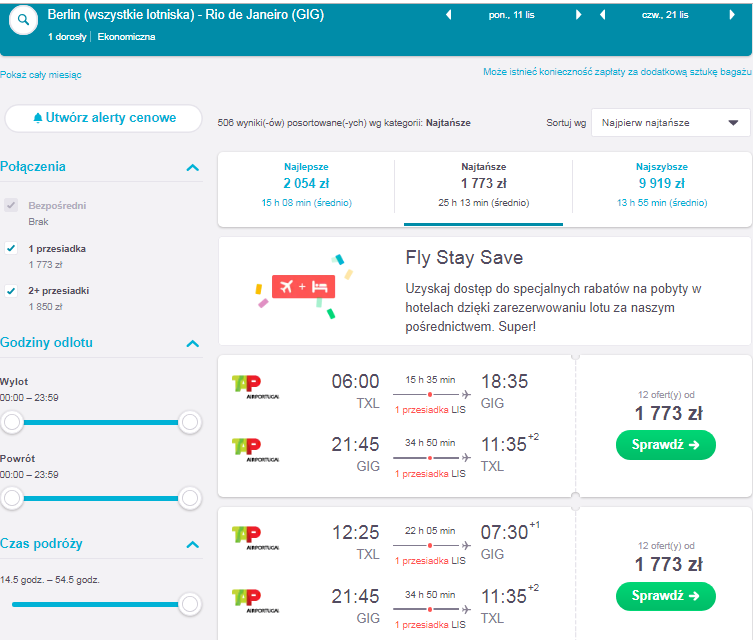Switch to the Najszybsze tab
The image size is (753, 640).
click(662, 185)
